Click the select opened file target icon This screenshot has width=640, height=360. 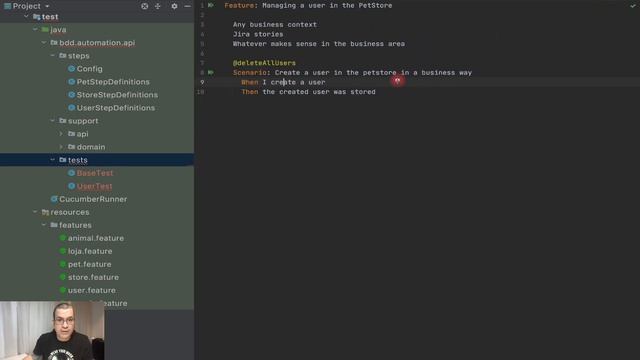point(144,6)
